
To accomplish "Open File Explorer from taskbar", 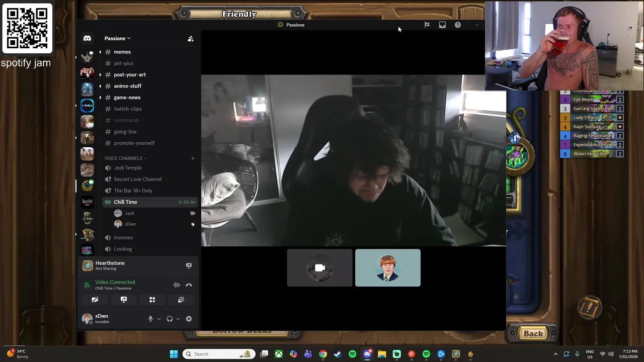I will click(x=382, y=354).
